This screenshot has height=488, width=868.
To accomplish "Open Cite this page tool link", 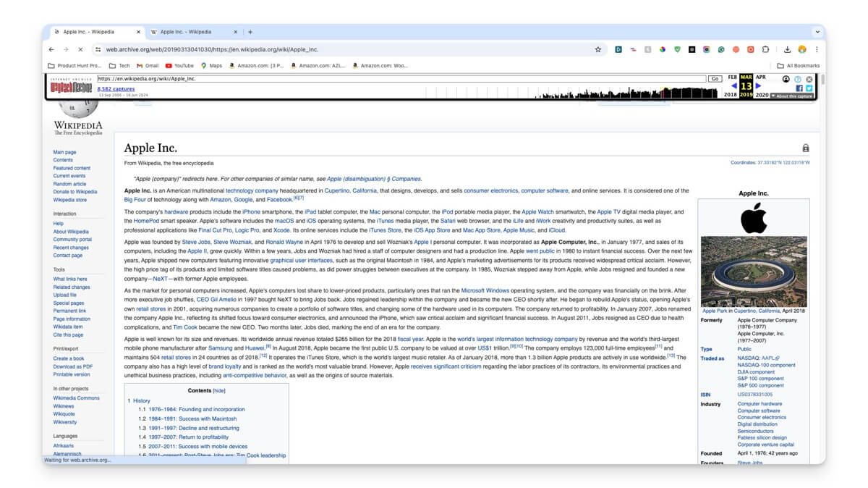I will point(68,335).
